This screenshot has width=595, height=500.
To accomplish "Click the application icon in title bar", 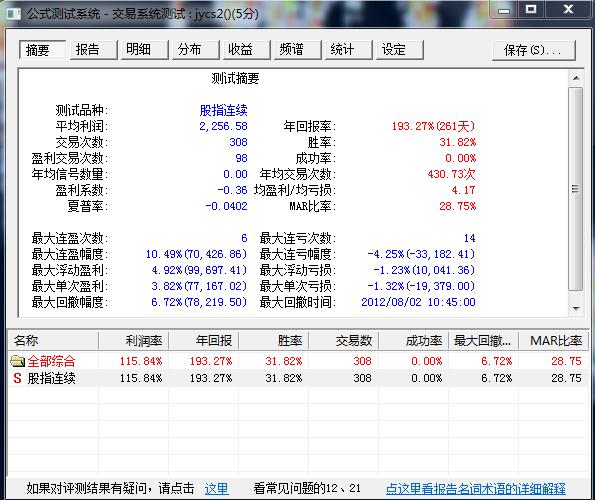I will 14,14.
